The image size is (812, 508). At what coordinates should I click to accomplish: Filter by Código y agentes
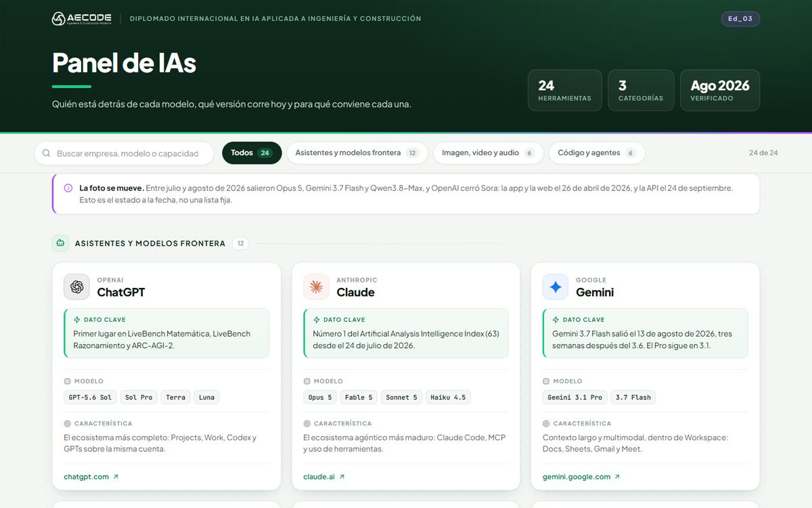pyautogui.click(x=597, y=153)
